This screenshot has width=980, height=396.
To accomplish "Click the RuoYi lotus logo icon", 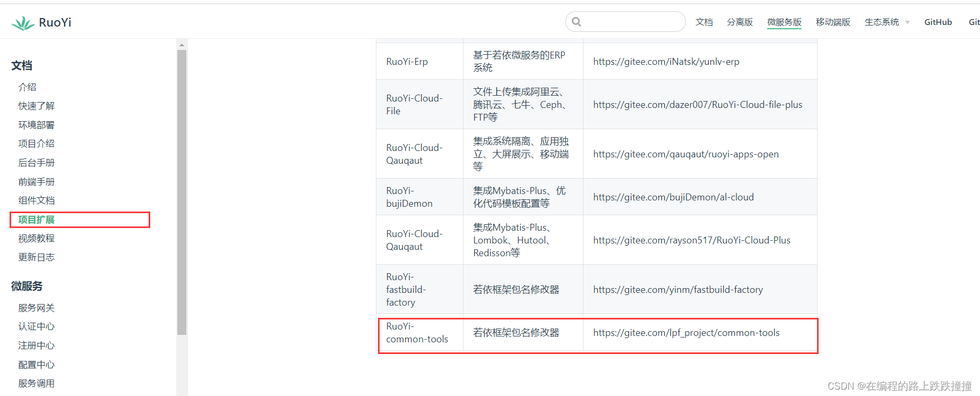I will 23,23.
